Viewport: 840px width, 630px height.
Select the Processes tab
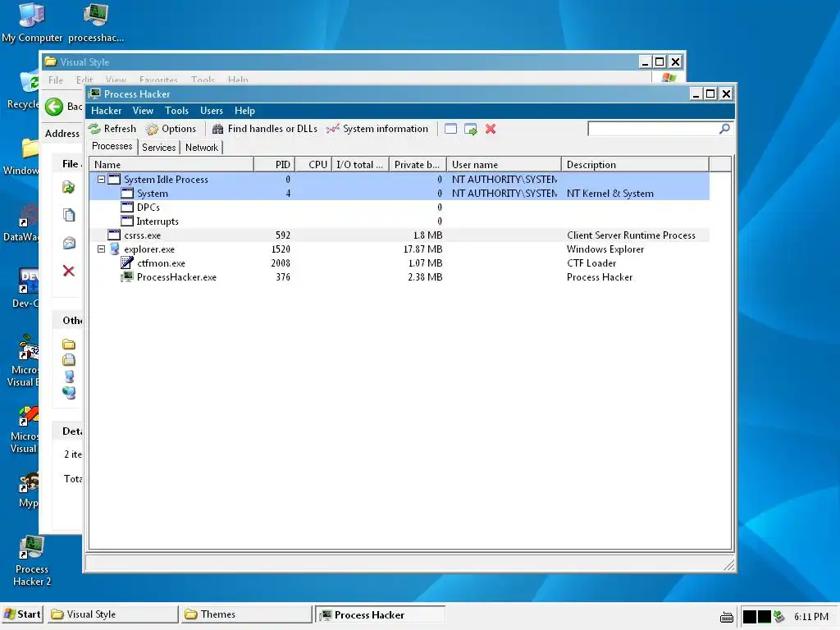[x=112, y=146]
